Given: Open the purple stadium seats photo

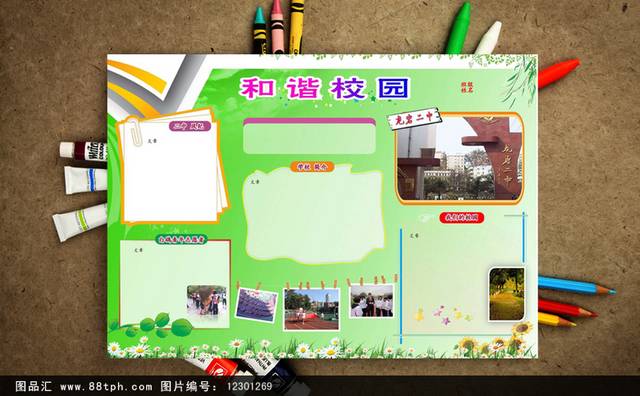Looking at the screenshot, I should pyautogui.click(x=256, y=305).
